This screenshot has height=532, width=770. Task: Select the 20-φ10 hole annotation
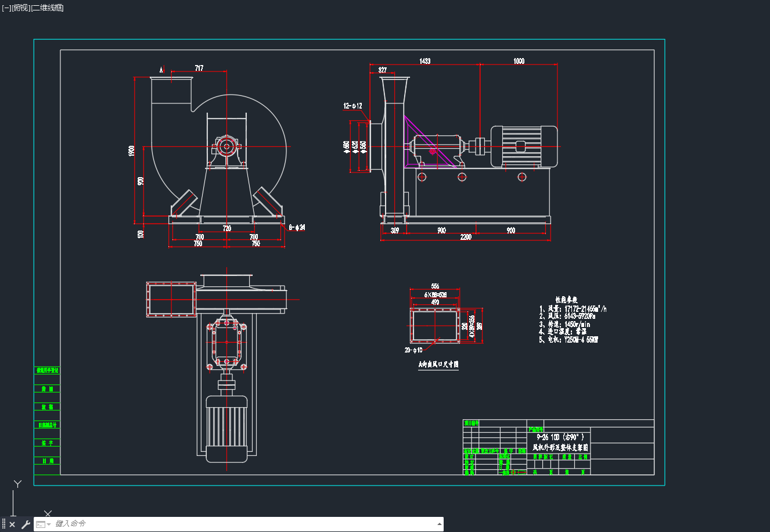pyautogui.click(x=413, y=350)
